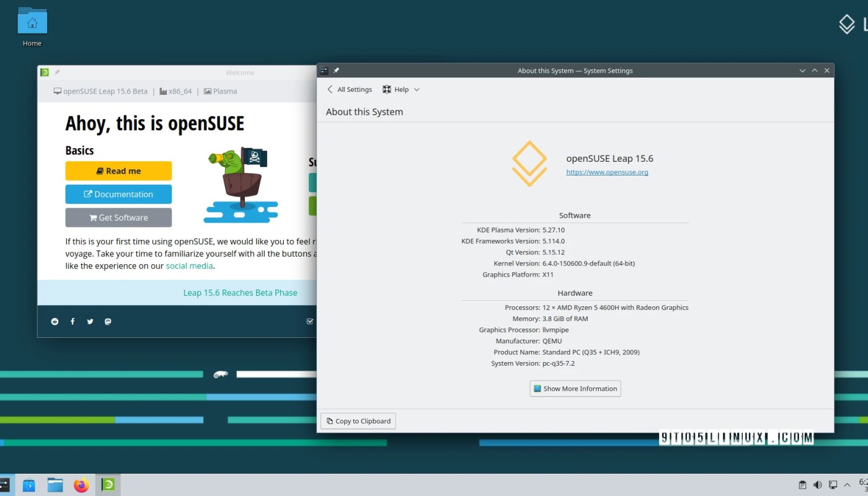Toggle the checkbox at Welcome window bottom
The height and width of the screenshot is (496, 868).
coord(311,321)
